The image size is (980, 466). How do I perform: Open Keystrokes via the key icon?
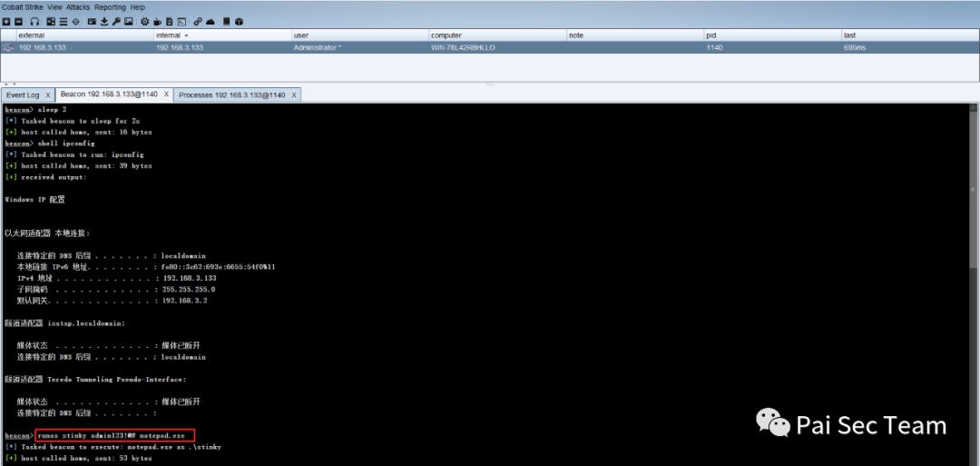(x=117, y=22)
